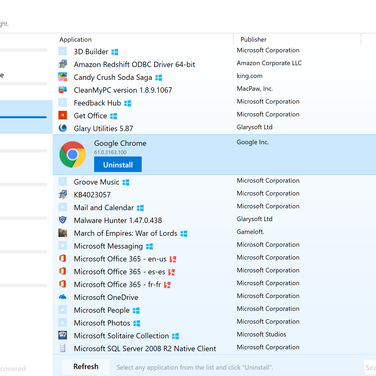Click the Google Chrome title text
The image size is (376, 376).
click(120, 143)
